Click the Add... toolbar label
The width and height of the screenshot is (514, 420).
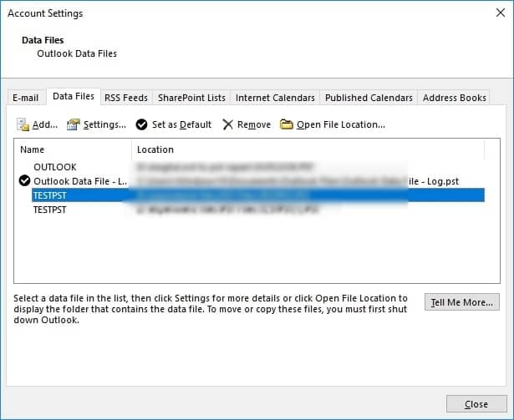(x=45, y=124)
